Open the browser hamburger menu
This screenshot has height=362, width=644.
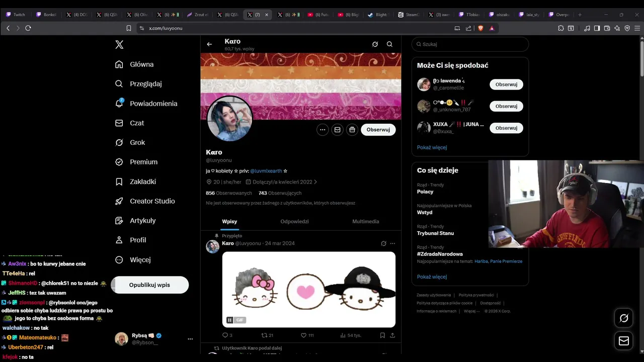(x=637, y=28)
